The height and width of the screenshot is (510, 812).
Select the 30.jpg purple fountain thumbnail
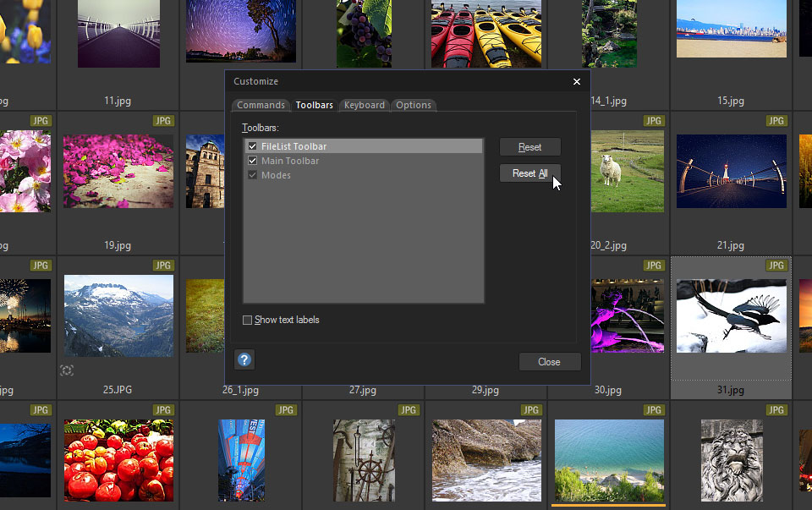pyautogui.click(x=628, y=315)
